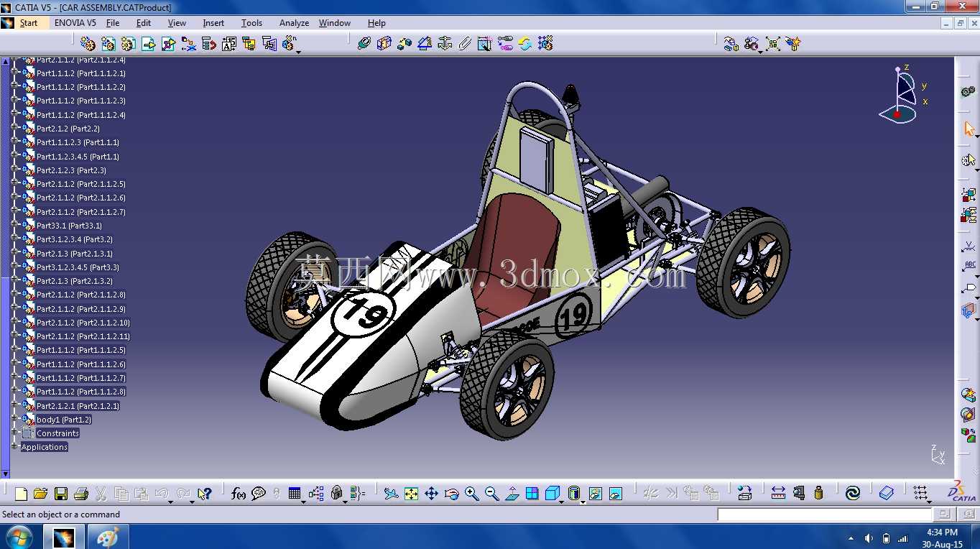Click the Update All swirl icon

tap(853, 494)
